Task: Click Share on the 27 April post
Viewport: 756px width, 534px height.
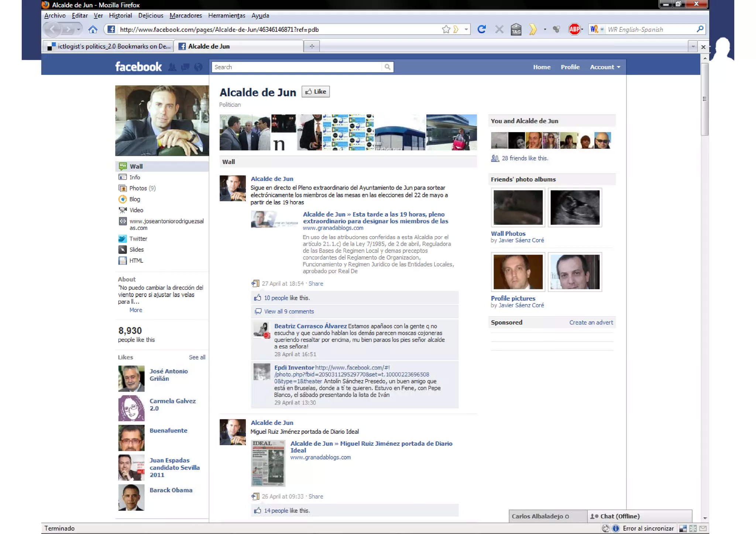Action: (316, 283)
